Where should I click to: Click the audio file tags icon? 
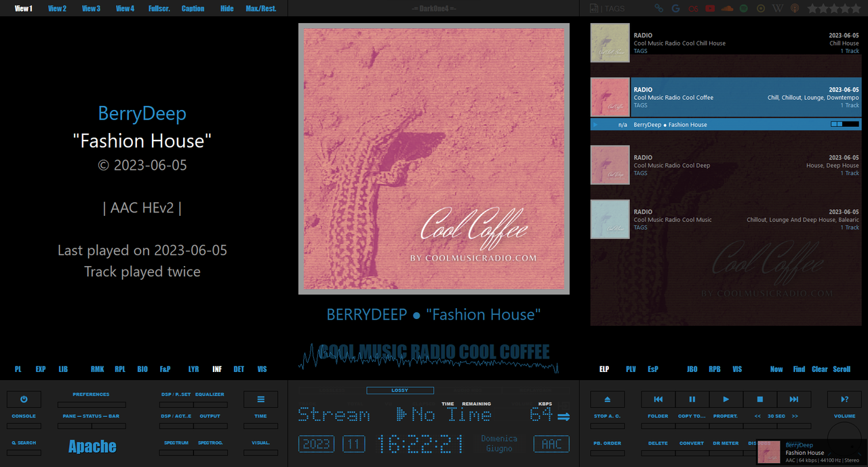pos(594,8)
